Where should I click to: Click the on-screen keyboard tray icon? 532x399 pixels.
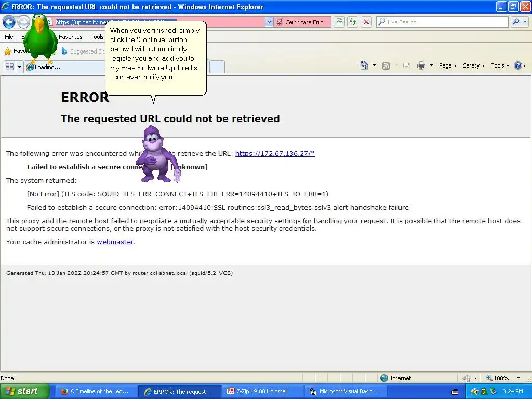point(455,392)
